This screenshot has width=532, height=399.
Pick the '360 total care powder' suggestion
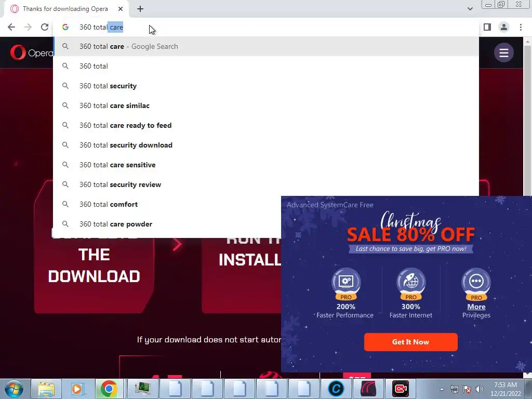[x=167, y=224]
